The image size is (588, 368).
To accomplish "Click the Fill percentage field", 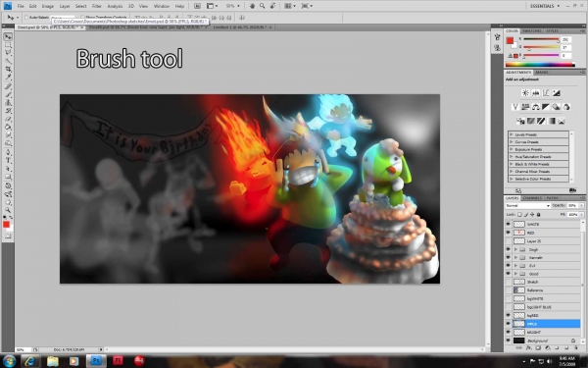I will 572,214.
